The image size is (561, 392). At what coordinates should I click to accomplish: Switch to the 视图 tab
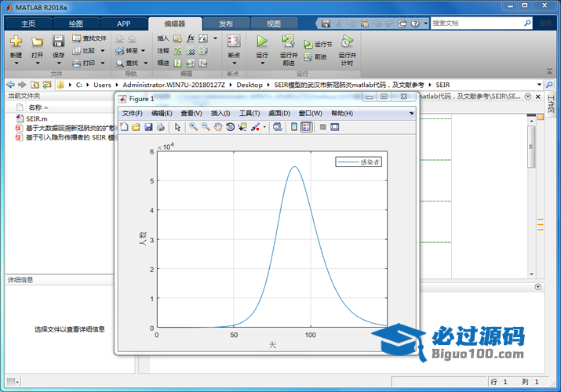click(x=274, y=24)
